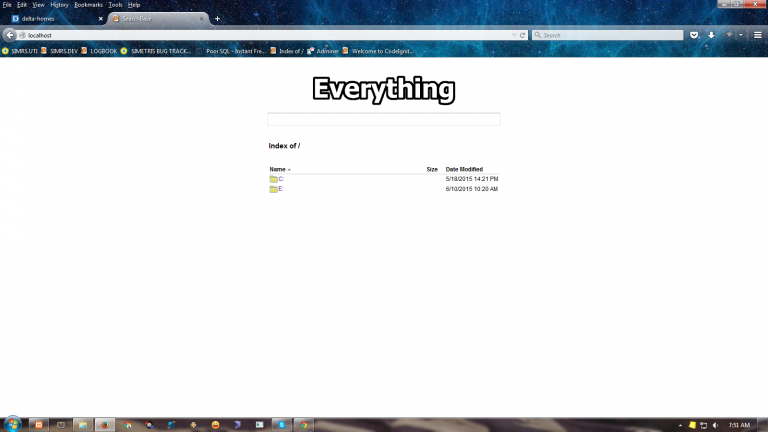The image size is (768, 432).
Task: Reload the localhost page
Action: coord(522,34)
